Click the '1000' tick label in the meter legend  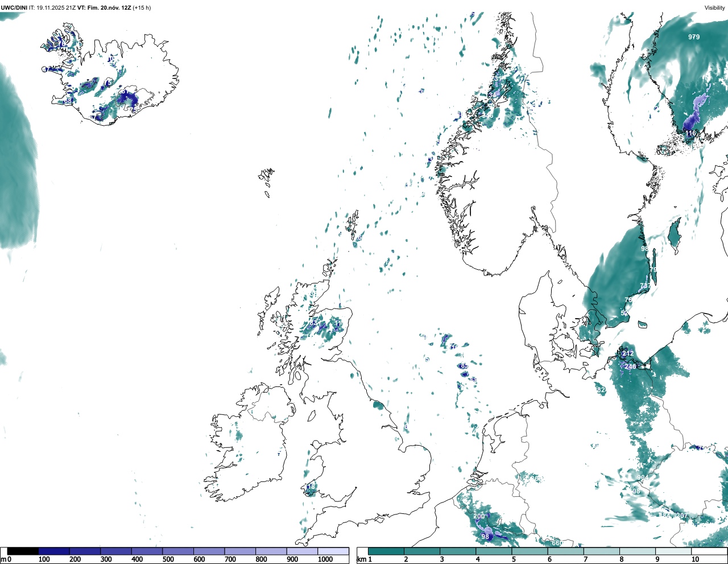tap(325, 559)
